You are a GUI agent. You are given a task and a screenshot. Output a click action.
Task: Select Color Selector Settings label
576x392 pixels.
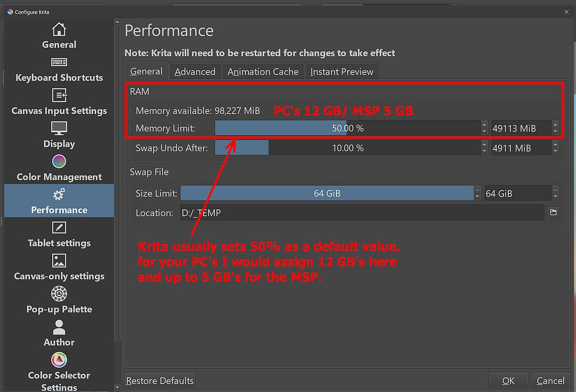click(59, 381)
